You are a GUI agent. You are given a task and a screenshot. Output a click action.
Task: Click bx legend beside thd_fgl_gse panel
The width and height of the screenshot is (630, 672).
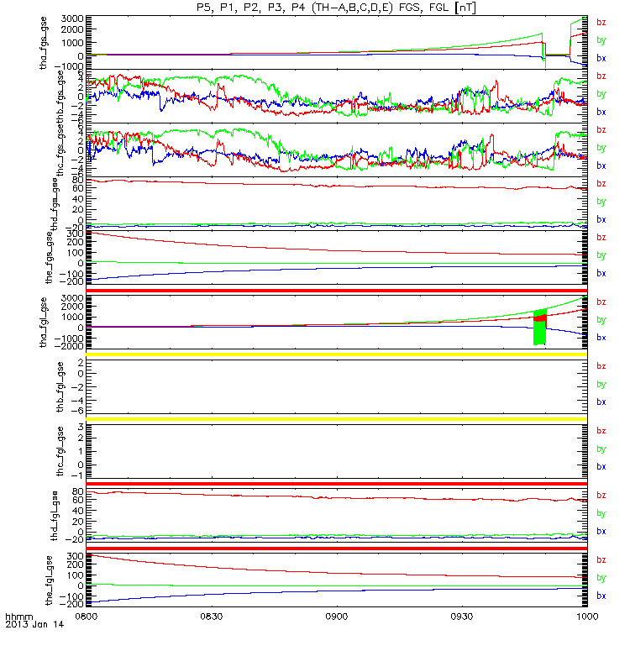tap(601, 532)
